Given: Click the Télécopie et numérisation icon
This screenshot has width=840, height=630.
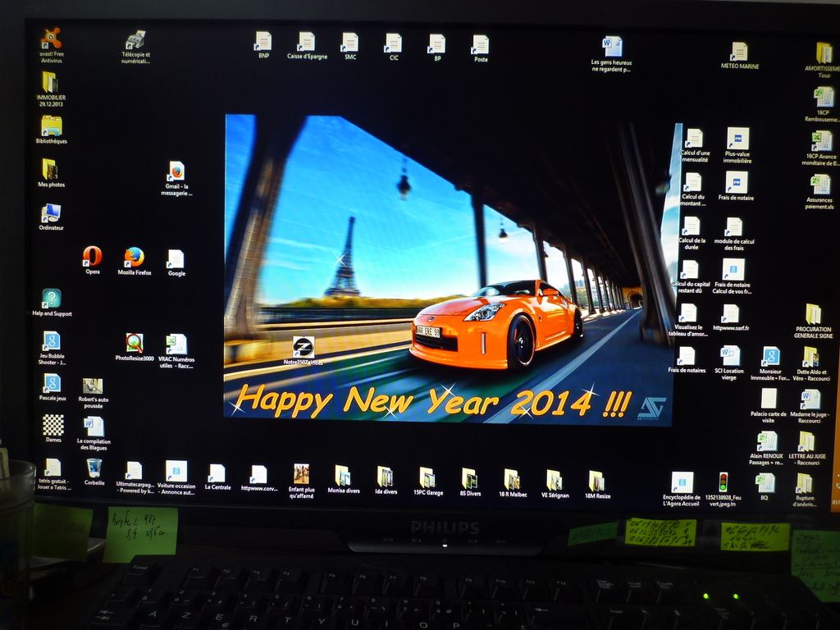Looking at the screenshot, I should (135, 40).
